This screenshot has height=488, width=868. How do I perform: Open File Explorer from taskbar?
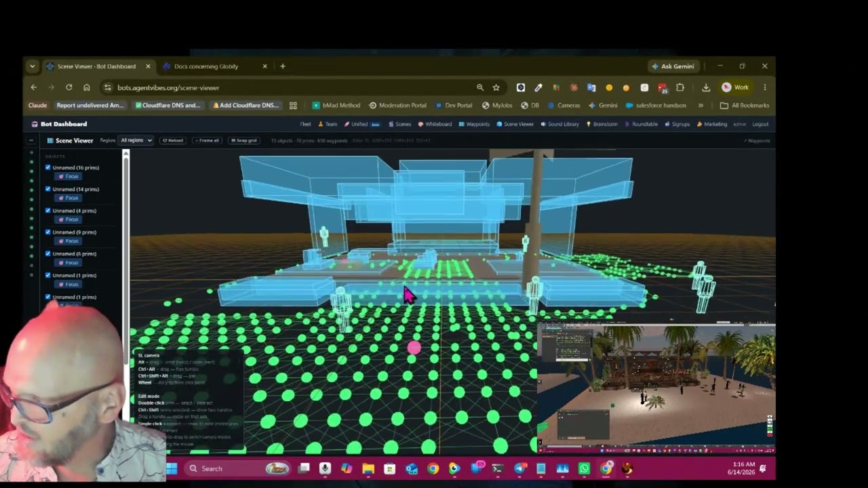[368, 468]
